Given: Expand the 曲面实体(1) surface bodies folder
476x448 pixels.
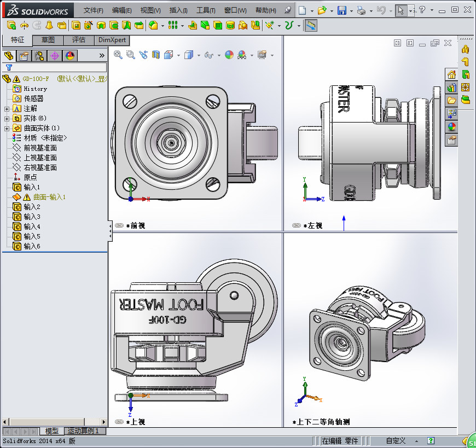Looking at the screenshot, I should click(x=7, y=128).
